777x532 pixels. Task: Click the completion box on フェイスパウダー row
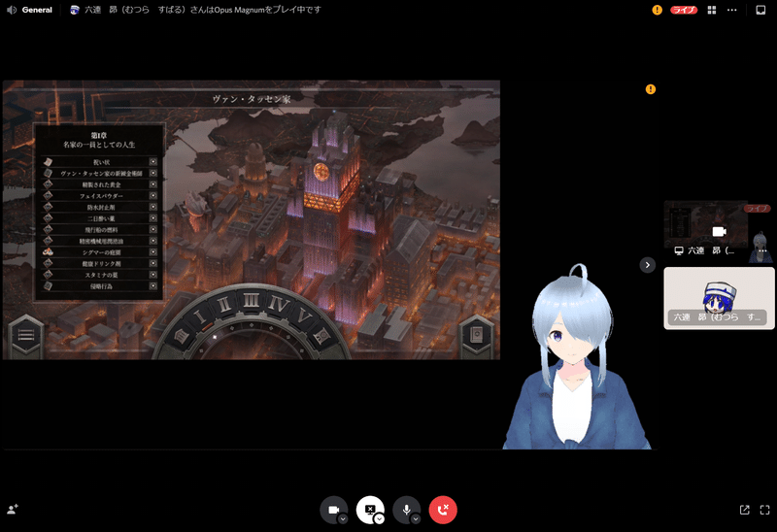pos(153,196)
